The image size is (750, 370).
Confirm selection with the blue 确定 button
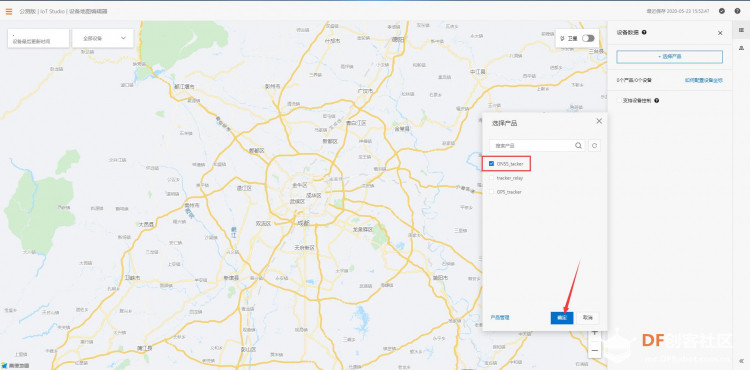pos(562,317)
